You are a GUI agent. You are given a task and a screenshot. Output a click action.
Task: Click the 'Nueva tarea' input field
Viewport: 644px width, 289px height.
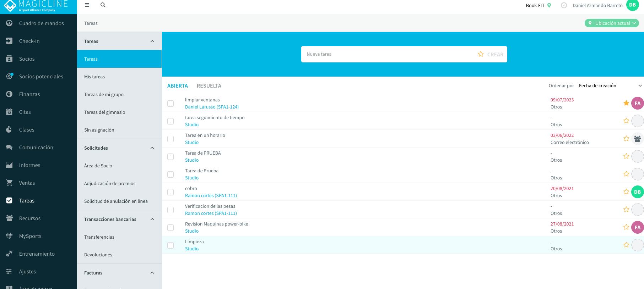click(389, 54)
